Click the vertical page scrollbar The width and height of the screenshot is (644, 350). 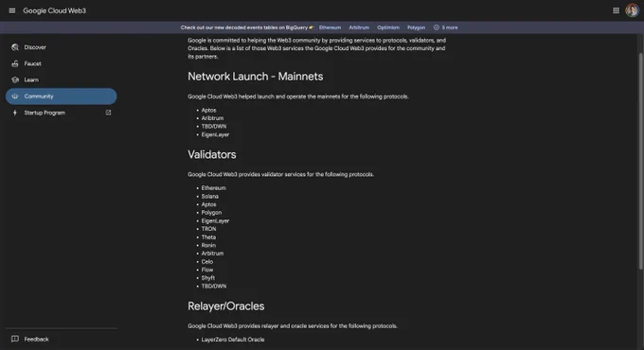click(x=640, y=160)
